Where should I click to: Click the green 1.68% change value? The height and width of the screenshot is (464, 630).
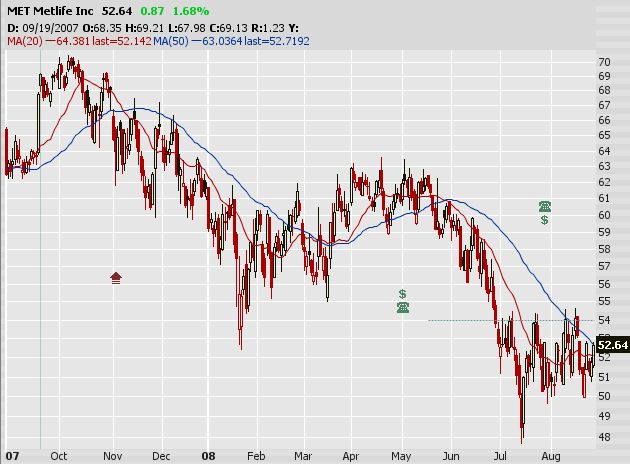tap(191, 11)
